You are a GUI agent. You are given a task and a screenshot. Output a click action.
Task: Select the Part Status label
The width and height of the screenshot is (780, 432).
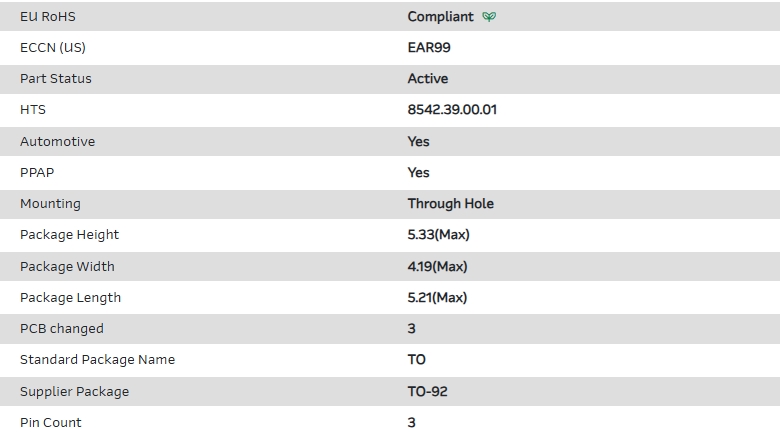[55, 78]
